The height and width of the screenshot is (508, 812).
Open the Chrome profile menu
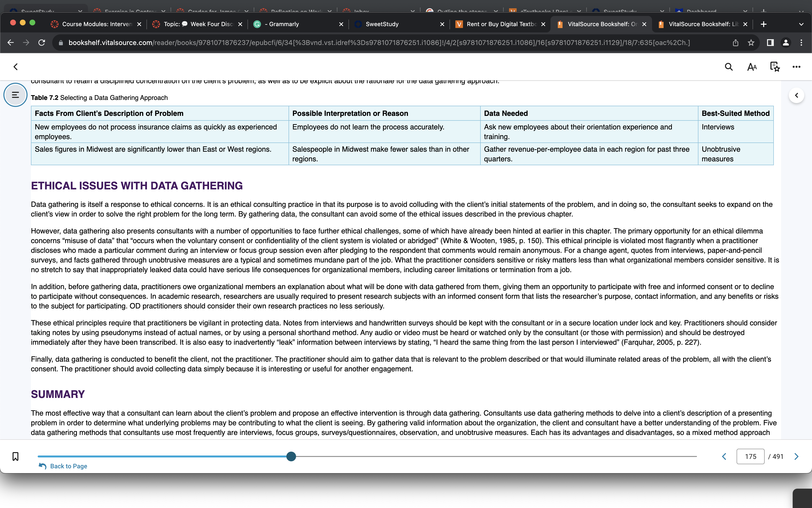point(786,43)
